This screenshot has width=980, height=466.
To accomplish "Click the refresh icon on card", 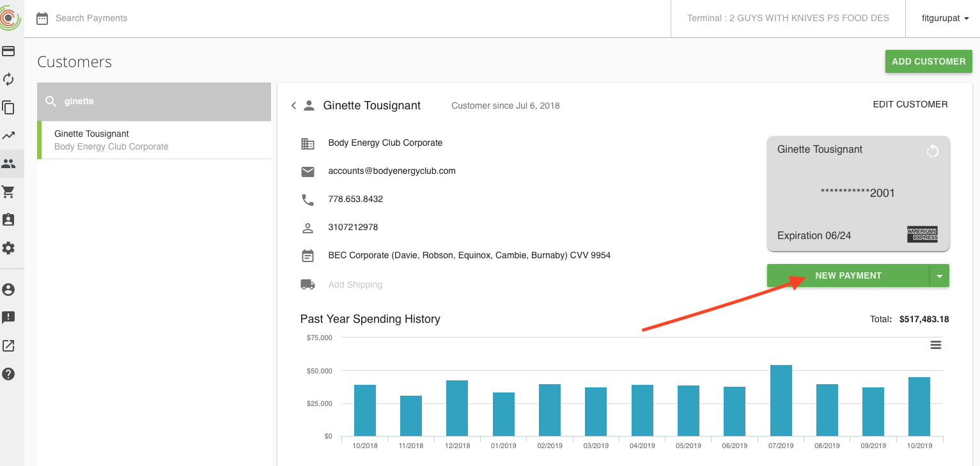I will (x=933, y=151).
